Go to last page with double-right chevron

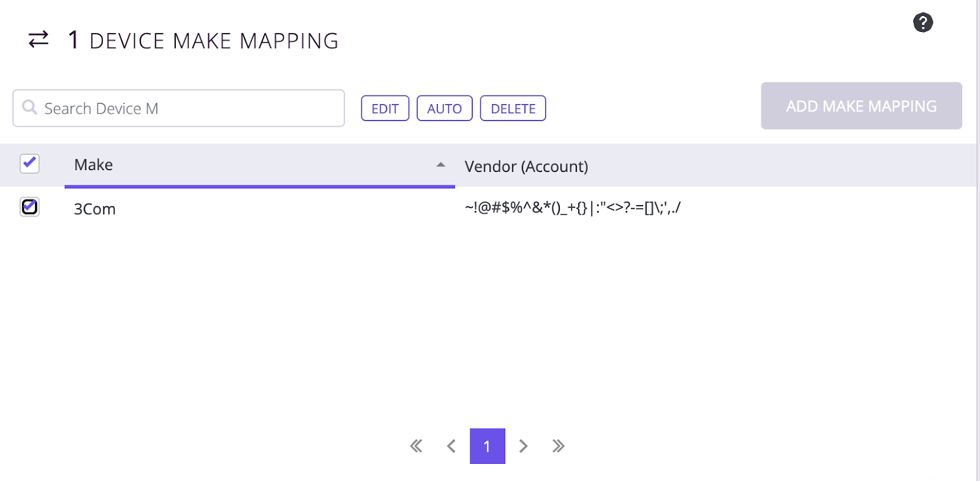coord(558,446)
